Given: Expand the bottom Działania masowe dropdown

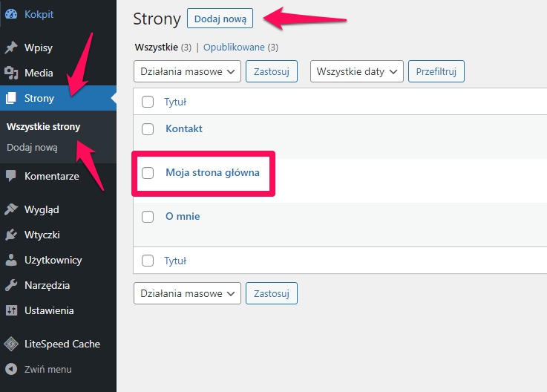Looking at the screenshot, I should (187, 293).
